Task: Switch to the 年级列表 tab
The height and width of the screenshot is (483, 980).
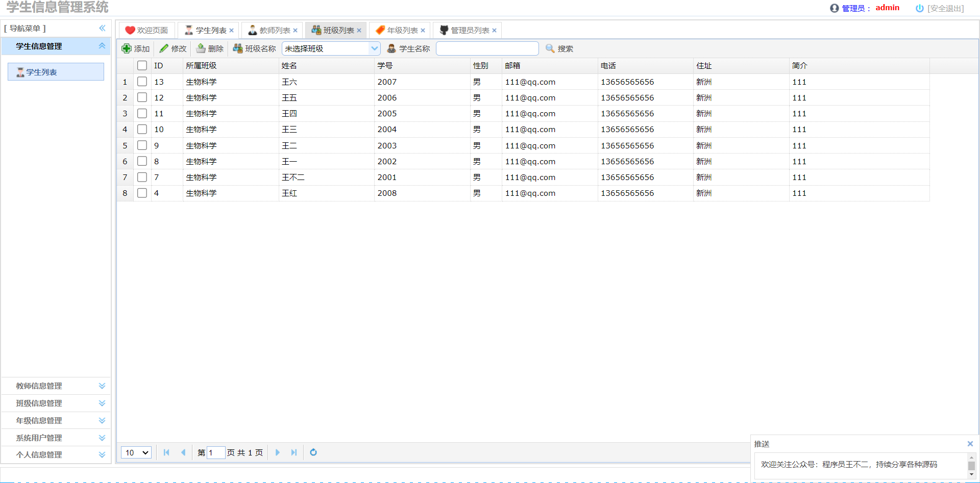Action: (402, 31)
